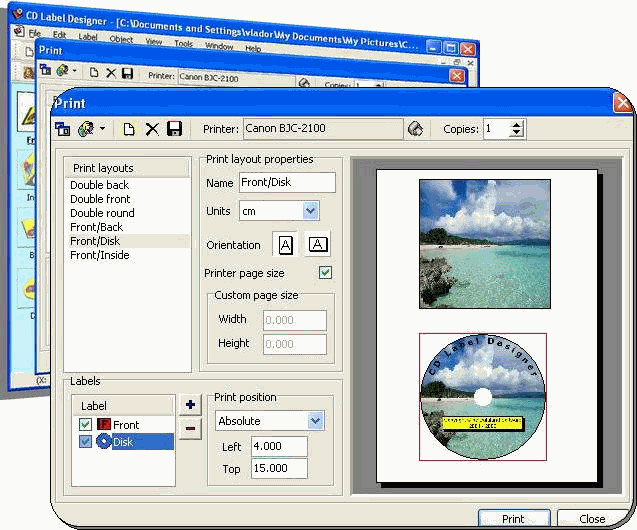
Task: Toggle the Printer page size checkbox
Action: coord(325,273)
